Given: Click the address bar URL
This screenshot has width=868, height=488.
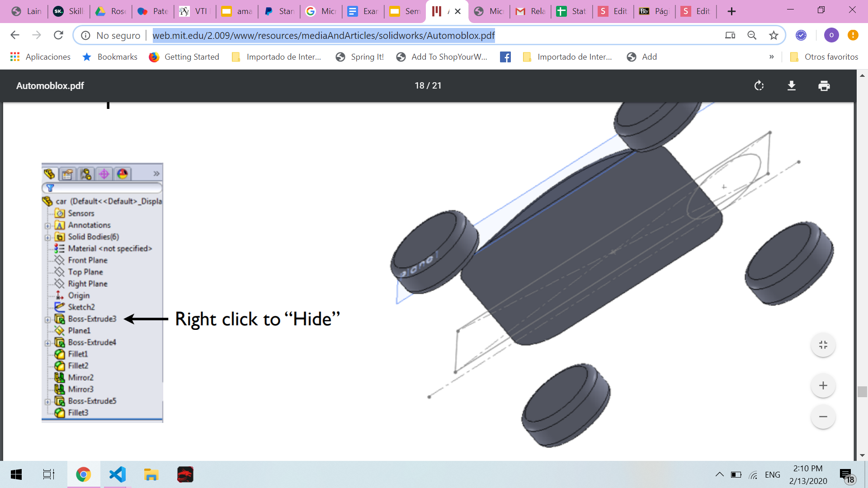Looking at the screenshot, I should 323,35.
